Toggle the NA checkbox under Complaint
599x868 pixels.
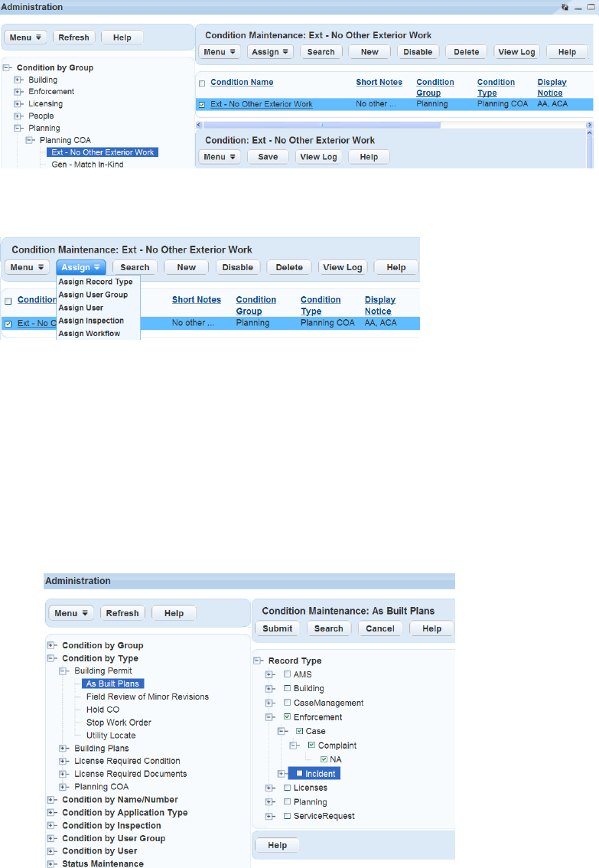pyautogui.click(x=324, y=759)
